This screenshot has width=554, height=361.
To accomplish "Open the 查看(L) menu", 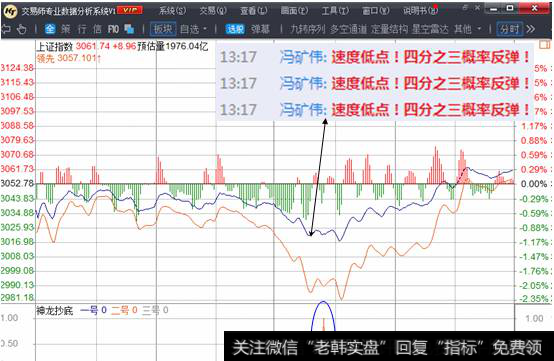I will pos(254,11).
